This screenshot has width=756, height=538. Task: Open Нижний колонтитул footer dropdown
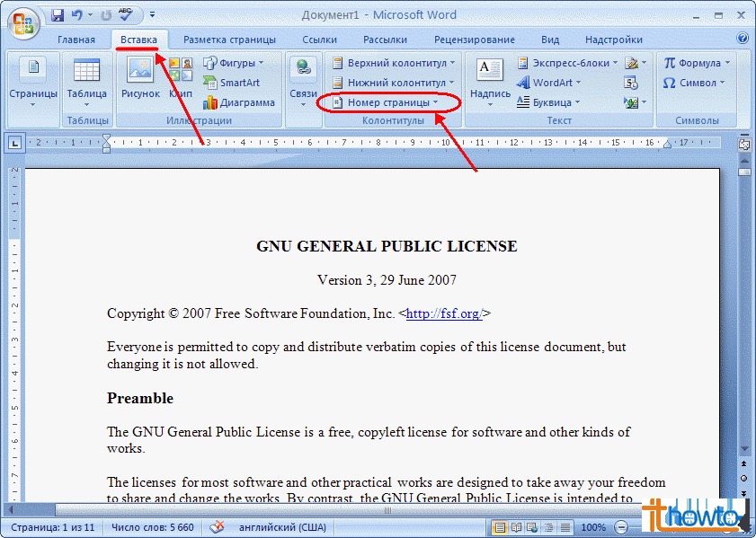(x=394, y=83)
